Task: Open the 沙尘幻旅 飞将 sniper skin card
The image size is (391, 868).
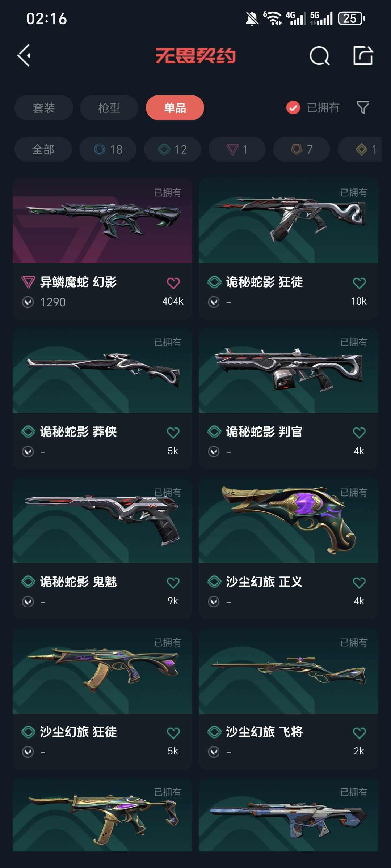Action: coord(289,699)
